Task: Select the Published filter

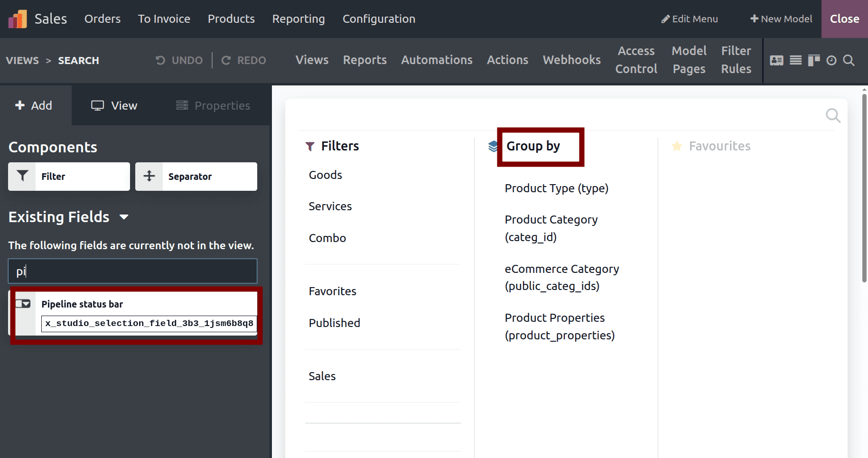Action: coord(334,323)
